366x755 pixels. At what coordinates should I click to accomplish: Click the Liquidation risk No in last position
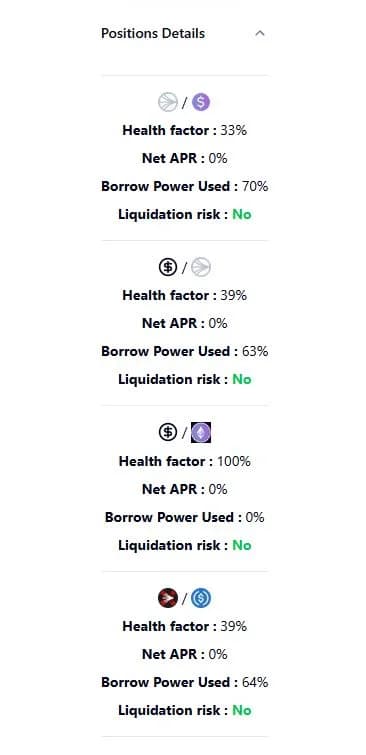(x=242, y=710)
